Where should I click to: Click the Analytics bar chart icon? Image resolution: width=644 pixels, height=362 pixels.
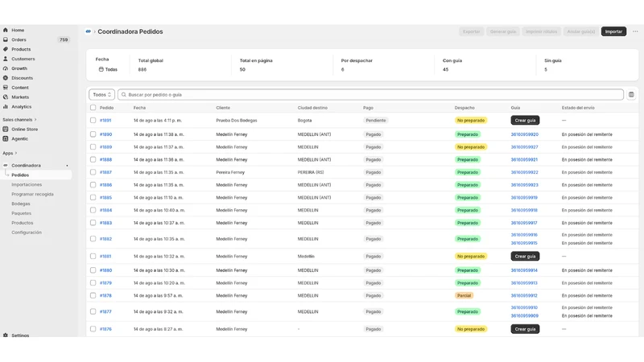[x=6, y=107]
